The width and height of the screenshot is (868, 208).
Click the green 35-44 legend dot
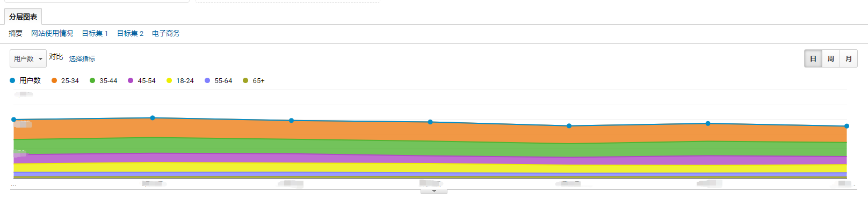click(92, 80)
